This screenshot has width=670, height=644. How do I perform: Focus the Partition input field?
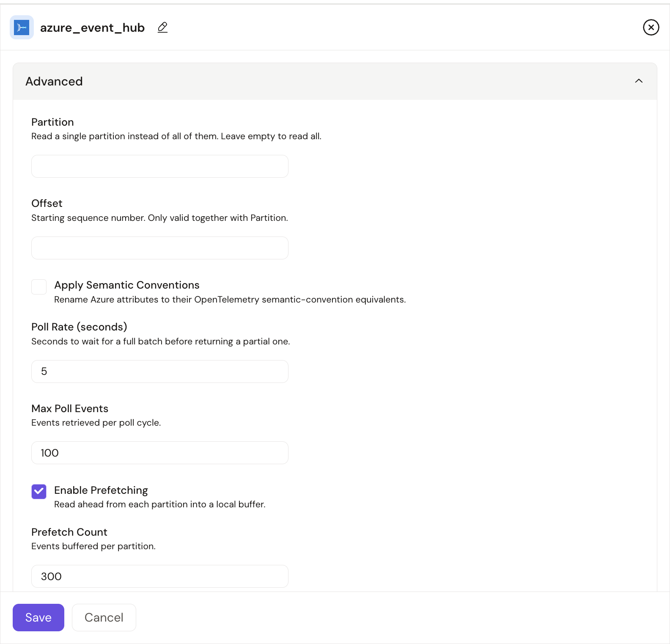coord(160,166)
